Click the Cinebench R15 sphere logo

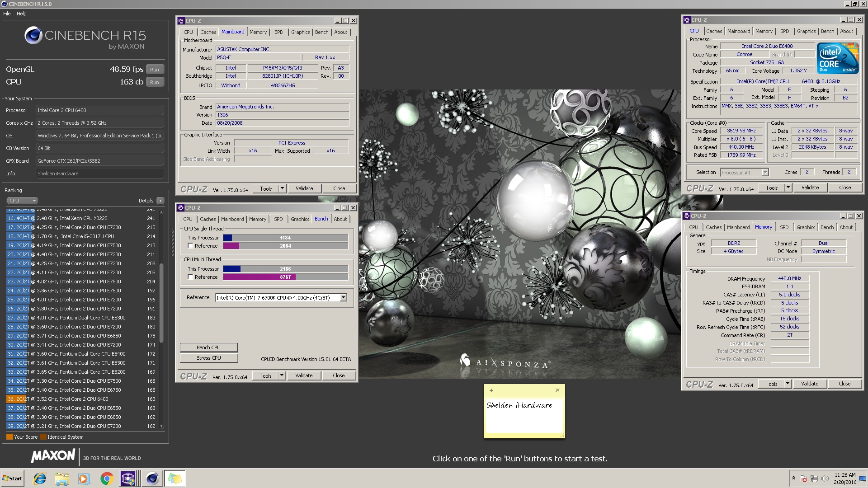click(x=33, y=35)
